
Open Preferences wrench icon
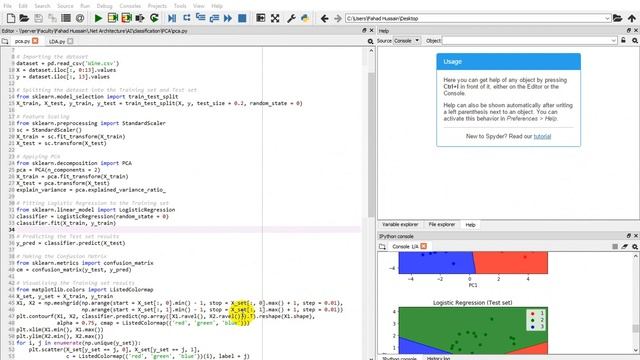[x=291, y=18]
